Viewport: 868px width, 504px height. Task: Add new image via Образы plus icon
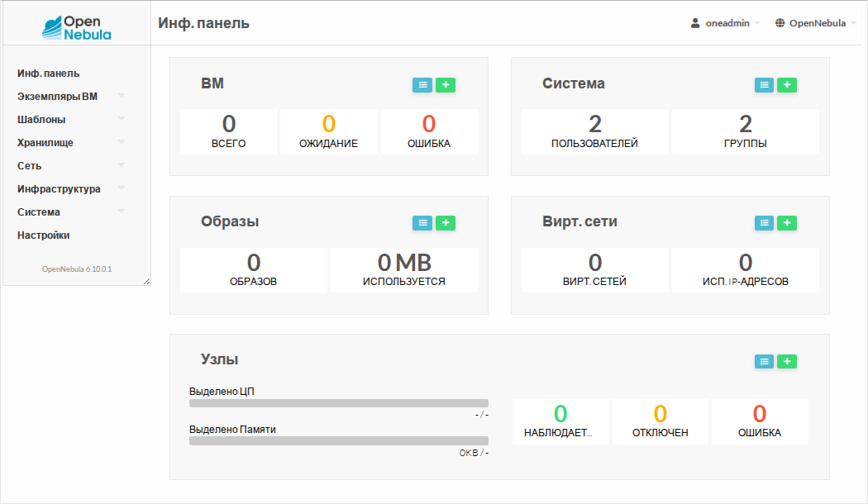click(x=446, y=222)
